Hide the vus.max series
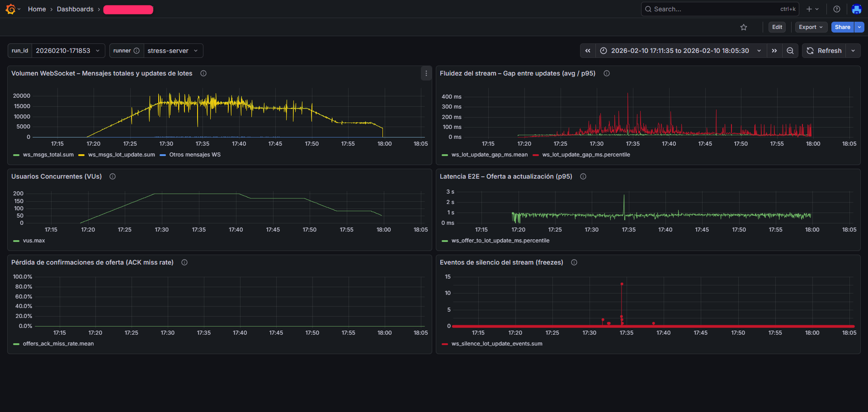This screenshot has height=412, width=868. 33,240
